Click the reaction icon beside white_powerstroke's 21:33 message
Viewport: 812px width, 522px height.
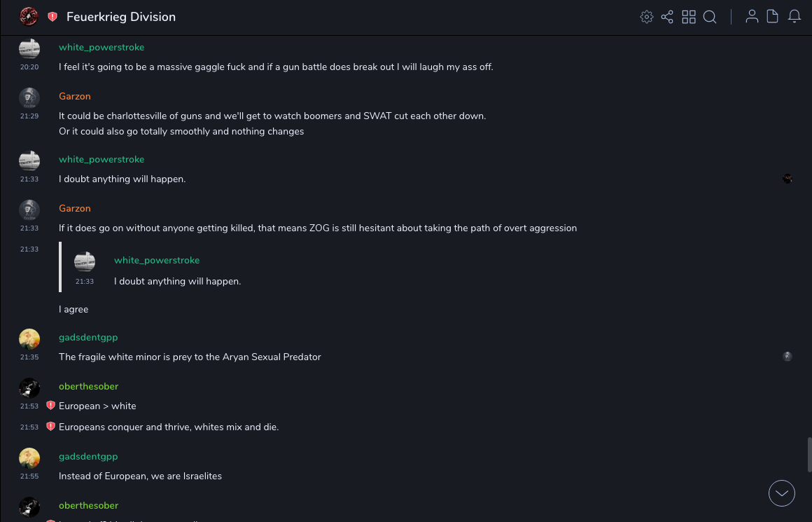click(787, 179)
